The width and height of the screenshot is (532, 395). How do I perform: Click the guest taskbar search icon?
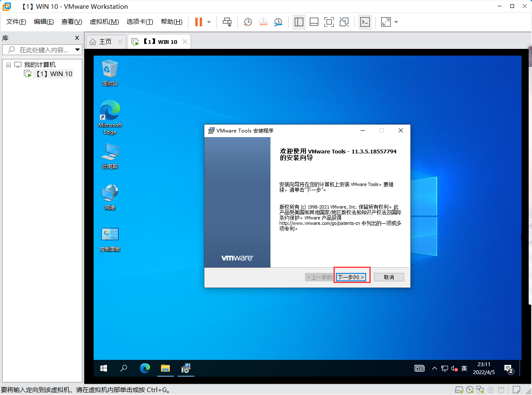coord(124,368)
